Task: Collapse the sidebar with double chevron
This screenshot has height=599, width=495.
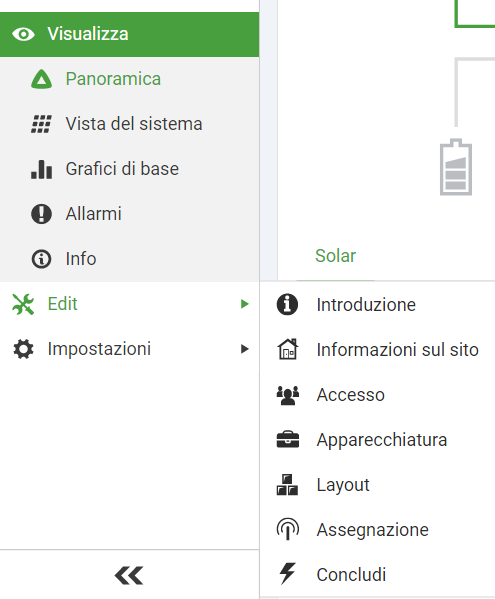Action: click(x=129, y=575)
